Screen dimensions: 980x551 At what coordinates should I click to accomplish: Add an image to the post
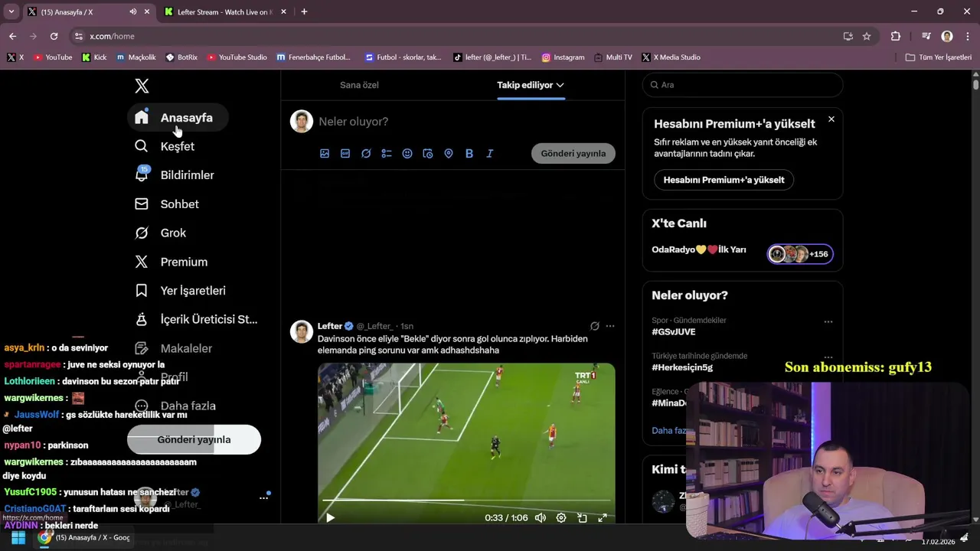coord(325,154)
